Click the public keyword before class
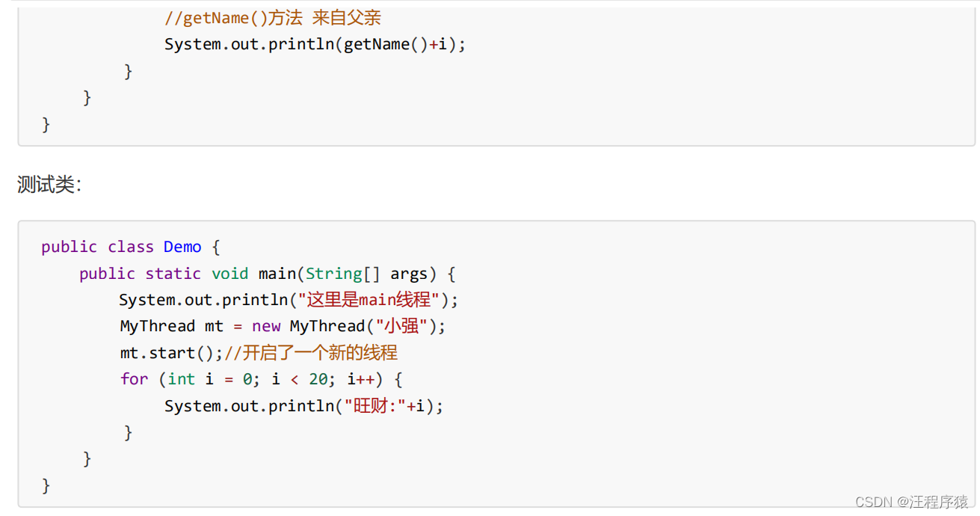 69,247
